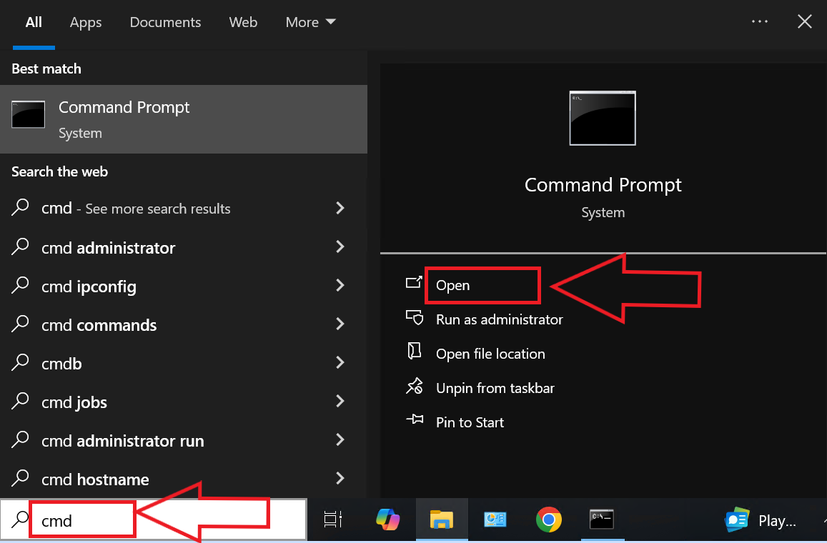
Task: Open Control Panel icon on the taskbar
Action: pos(495,520)
